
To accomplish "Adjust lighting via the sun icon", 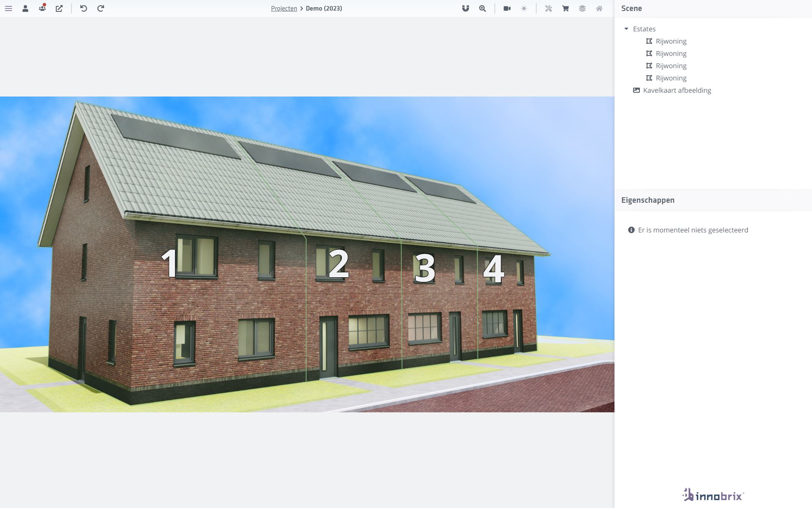I will point(524,8).
